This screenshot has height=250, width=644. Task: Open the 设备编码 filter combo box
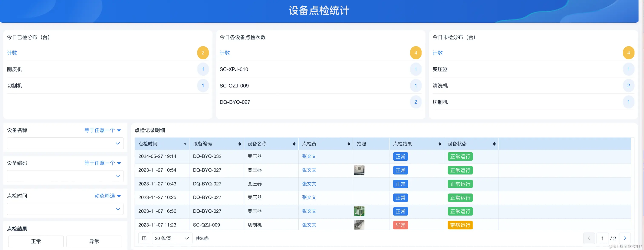pos(65,176)
